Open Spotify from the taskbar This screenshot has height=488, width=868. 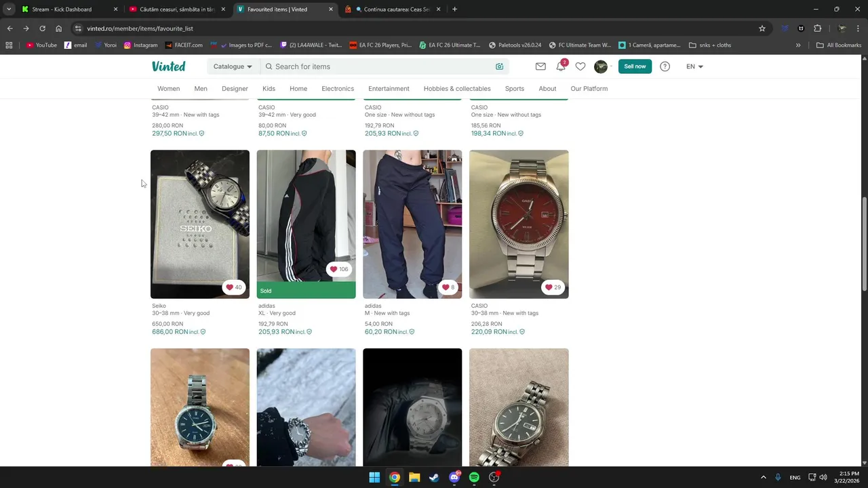pos(474,477)
